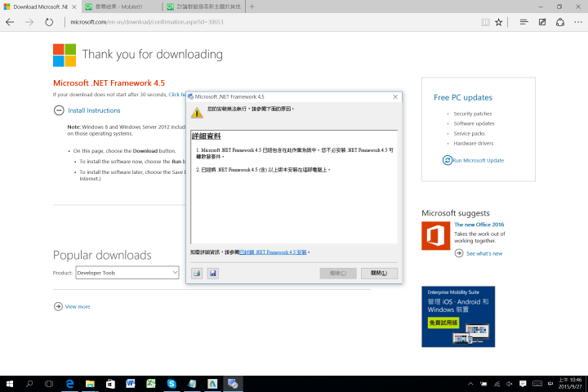Click the See what's new link
The width and height of the screenshot is (588, 392).
484,254
